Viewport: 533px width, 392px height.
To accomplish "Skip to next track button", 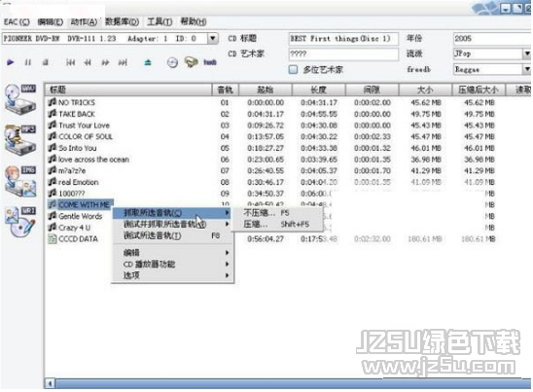I will click(x=123, y=62).
